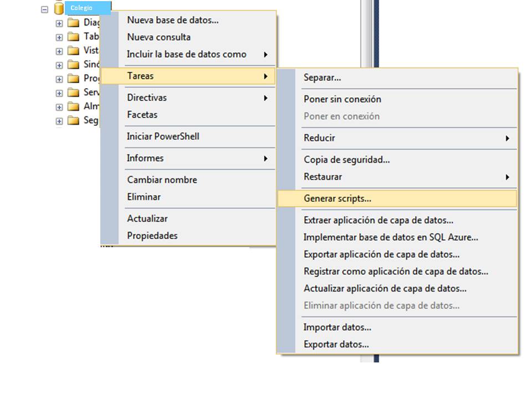Expand the Diagramas tree node
This screenshot has height=399, width=532.
tap(59, 22)
